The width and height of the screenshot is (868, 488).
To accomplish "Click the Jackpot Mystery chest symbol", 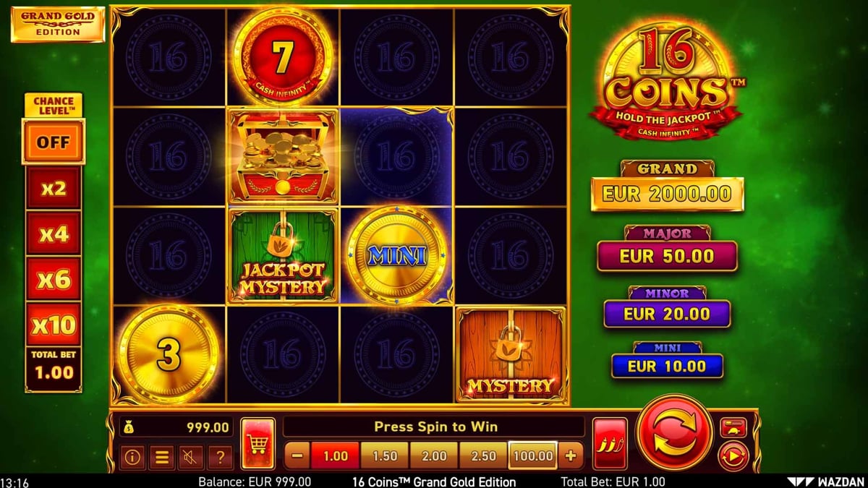I will click(x=283, y=255).
